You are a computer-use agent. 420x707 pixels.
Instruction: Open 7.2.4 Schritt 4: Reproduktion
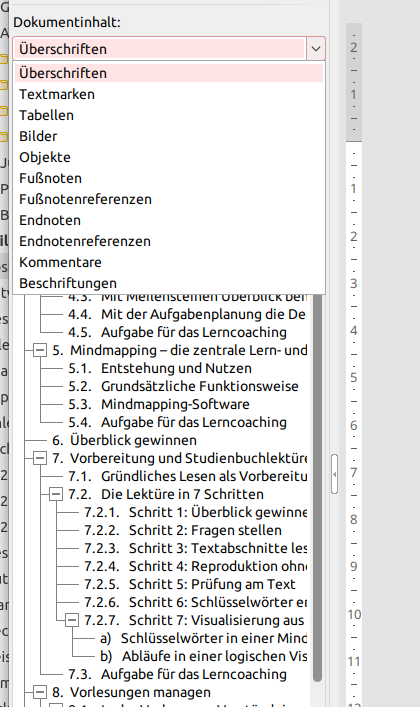coord(195,567)
